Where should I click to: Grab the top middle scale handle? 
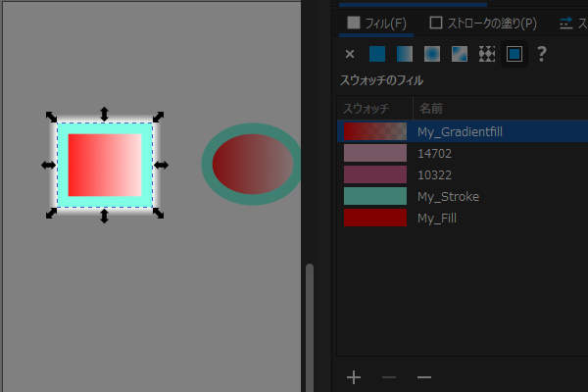coord(104,114)
